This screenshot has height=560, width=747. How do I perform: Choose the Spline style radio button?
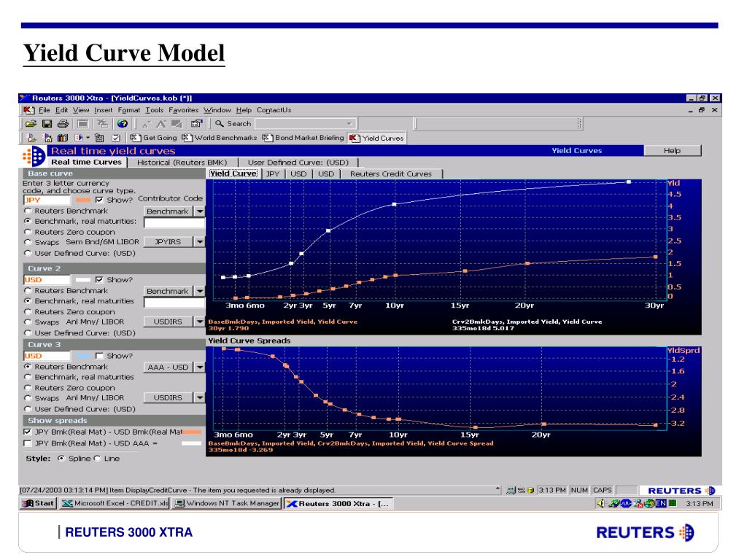click(61, 458)
